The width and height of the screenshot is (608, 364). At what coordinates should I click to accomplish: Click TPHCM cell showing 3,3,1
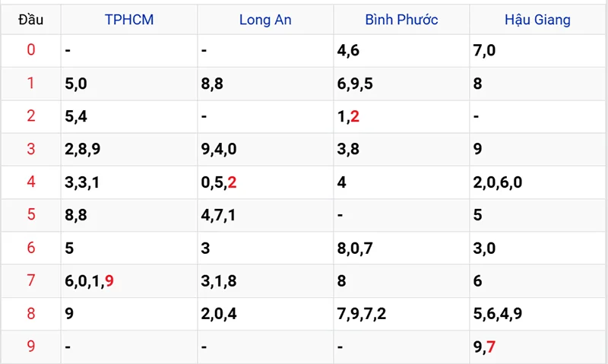[x=83, y=182]
